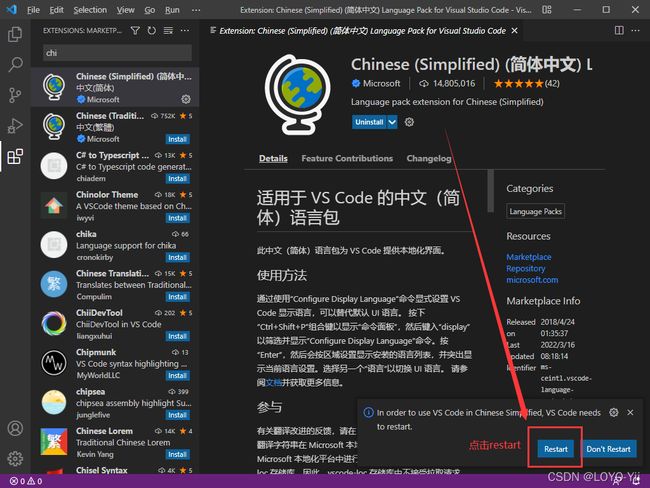Open the Marketplace resource link

529,257
